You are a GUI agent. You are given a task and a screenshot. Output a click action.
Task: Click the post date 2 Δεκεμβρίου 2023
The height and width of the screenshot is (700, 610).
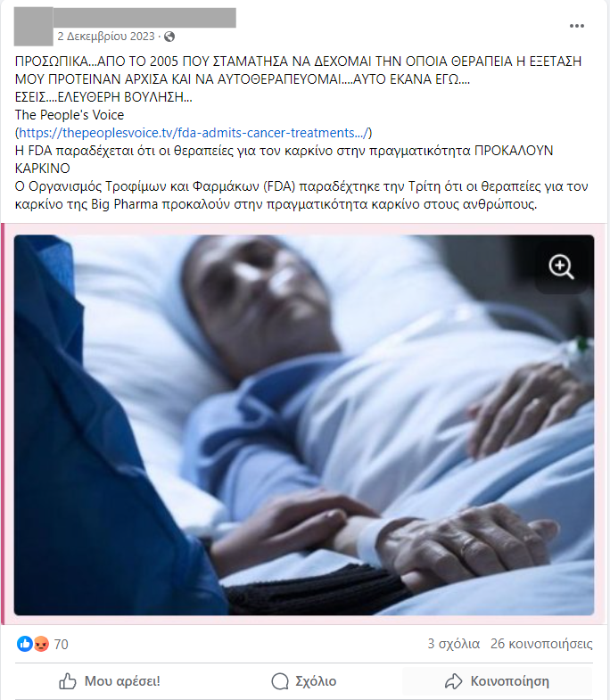coord(106,37)
